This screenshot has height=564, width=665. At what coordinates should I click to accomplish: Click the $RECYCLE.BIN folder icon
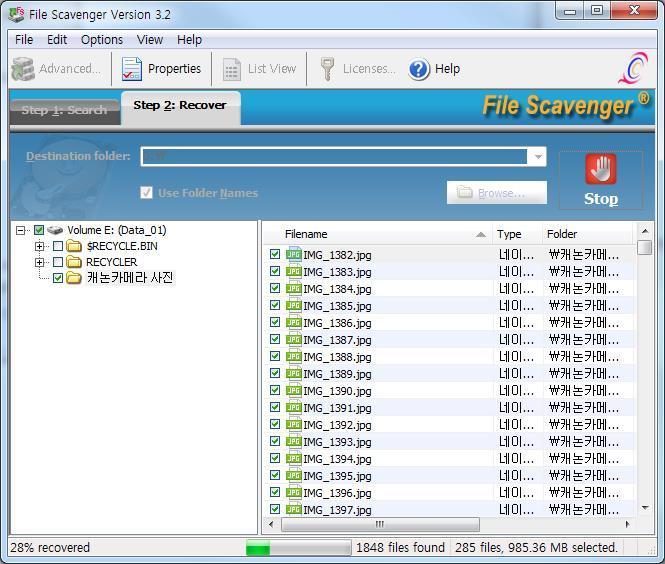point(74,246)
